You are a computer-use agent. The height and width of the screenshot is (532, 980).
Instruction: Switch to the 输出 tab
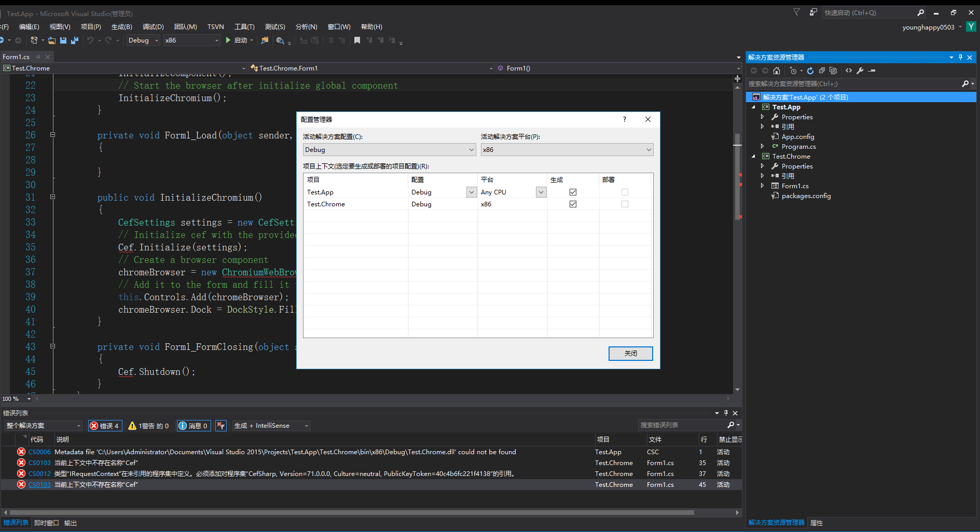click(71, 523)
